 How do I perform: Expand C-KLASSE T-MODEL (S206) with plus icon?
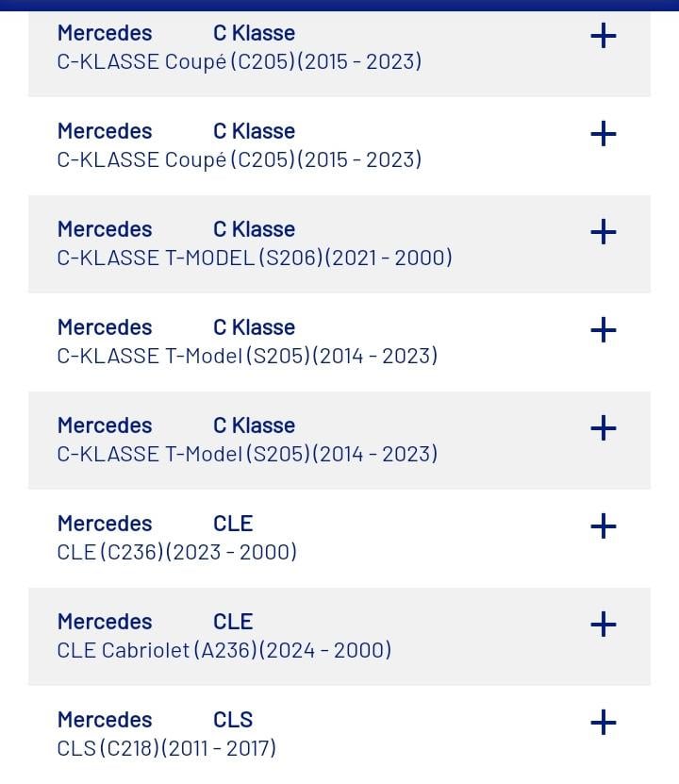603,232
